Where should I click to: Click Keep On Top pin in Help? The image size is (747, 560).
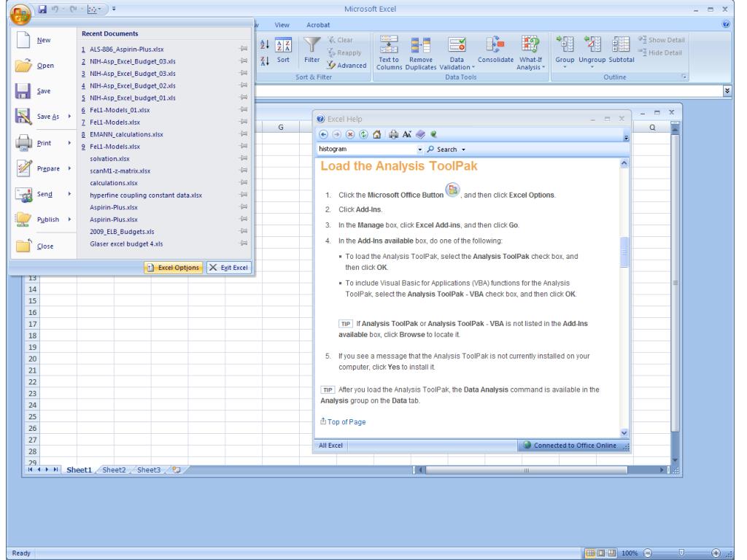[433, 135]
